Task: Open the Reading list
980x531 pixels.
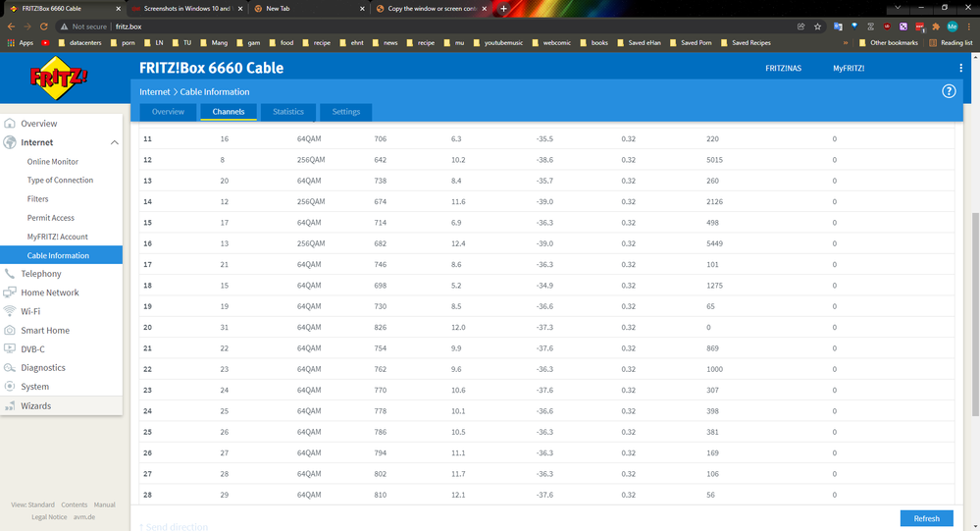Action: pos(951,42)
